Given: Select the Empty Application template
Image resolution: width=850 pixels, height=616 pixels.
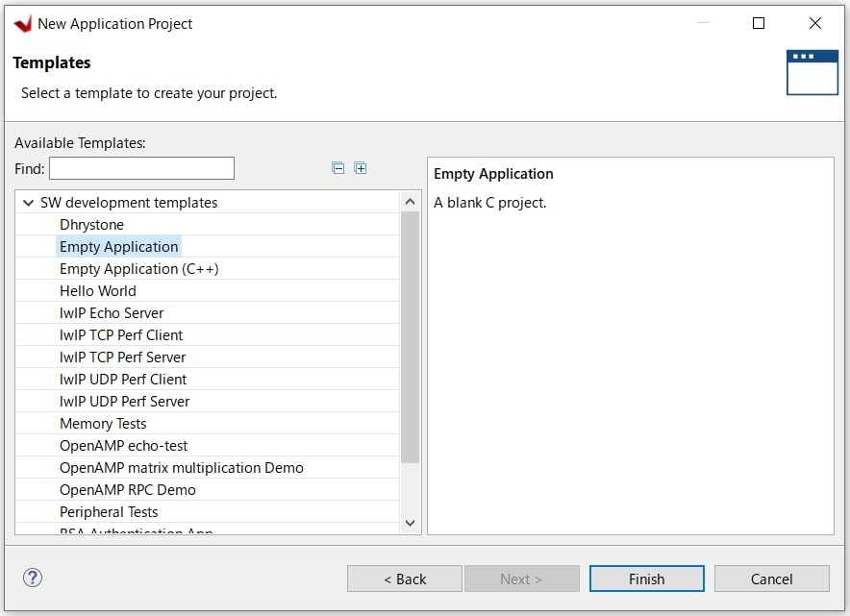Looking at the screenshot, I should (118, 247).
